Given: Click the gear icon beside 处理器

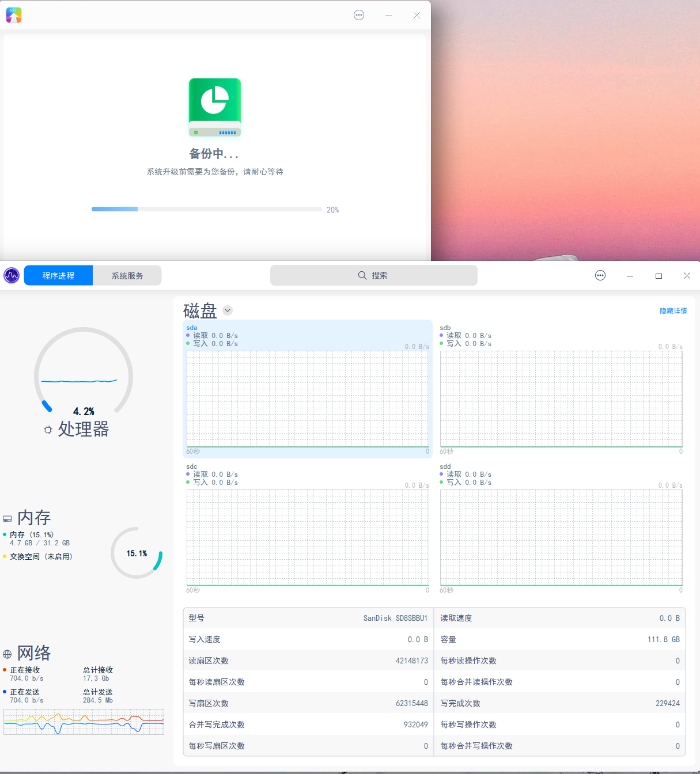Looking at the screenshot, I should (47, 430).
